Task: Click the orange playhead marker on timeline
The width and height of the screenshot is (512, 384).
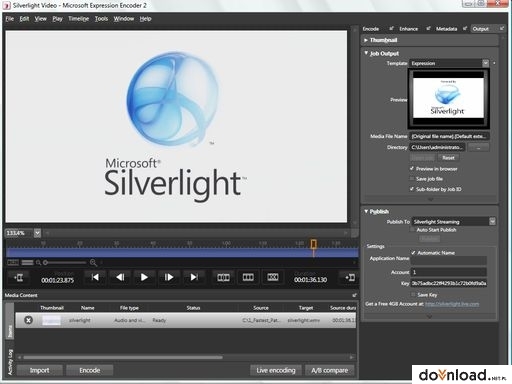Action: 313,244
